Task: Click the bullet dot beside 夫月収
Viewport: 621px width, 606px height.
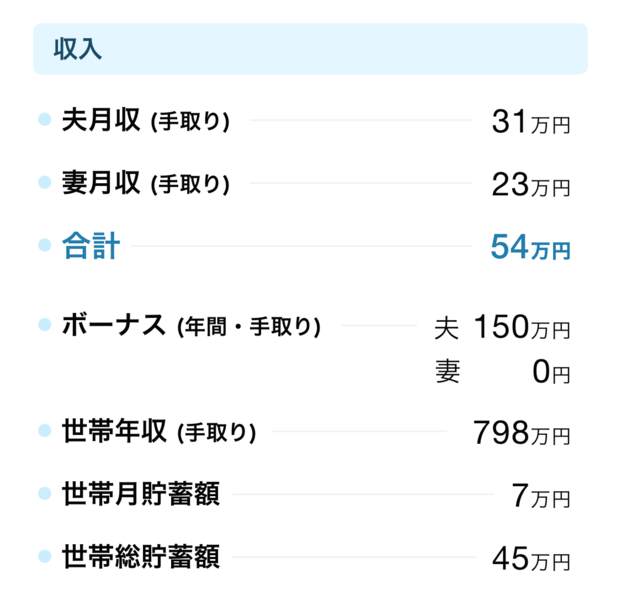Action: (x=45, y=119)
